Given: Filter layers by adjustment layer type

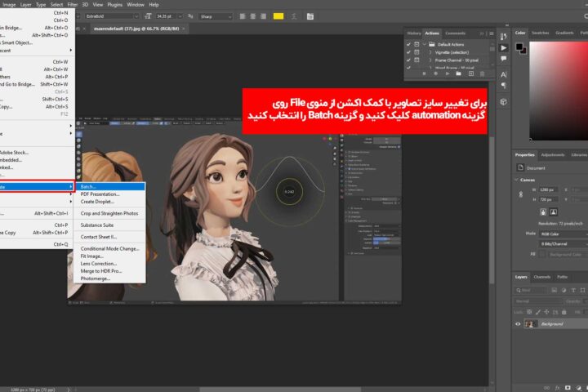Looking at the screenshot, I should (563, 290).
